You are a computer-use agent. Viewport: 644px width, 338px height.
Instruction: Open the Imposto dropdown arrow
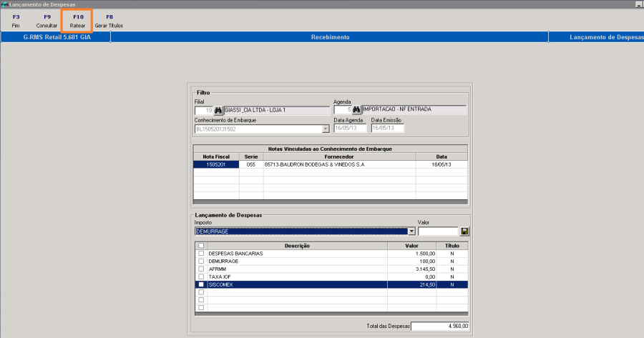click(411, 232)
